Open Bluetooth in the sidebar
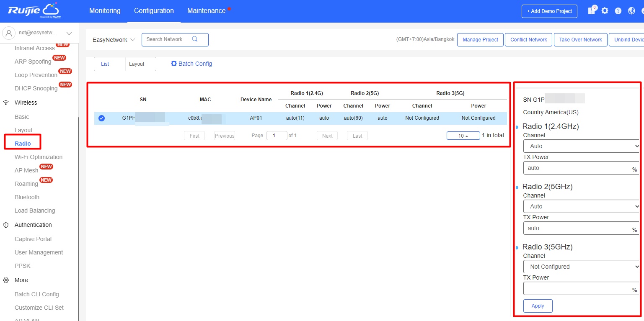644x321 pixels. [27, 197]
